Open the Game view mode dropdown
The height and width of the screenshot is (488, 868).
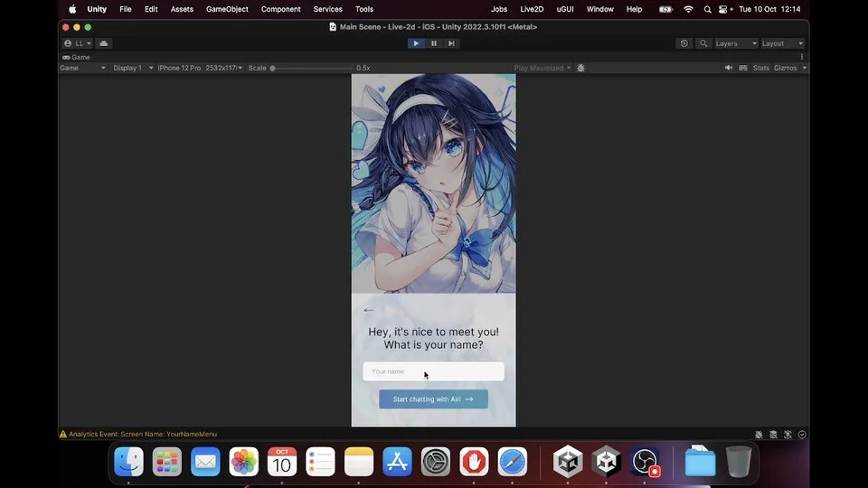pyautogui.click(x=82, y=68)
